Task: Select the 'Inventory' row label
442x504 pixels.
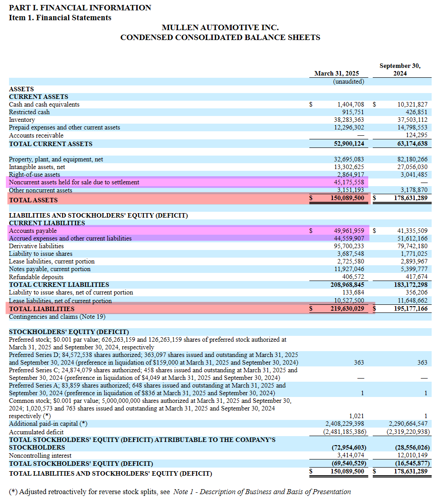Action: [22, 120]
